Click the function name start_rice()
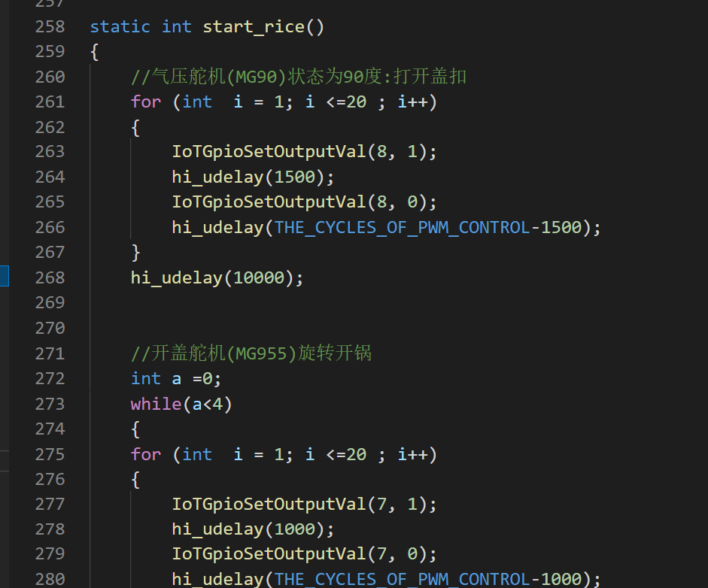This screenshot has height=588, width=708. click(x=263, y=26)
